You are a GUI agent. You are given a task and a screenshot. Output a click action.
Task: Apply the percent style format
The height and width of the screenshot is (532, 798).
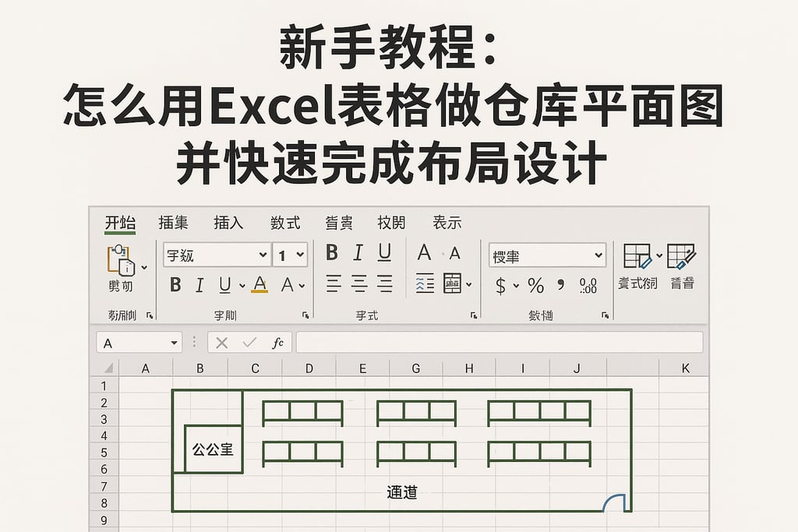535,285
